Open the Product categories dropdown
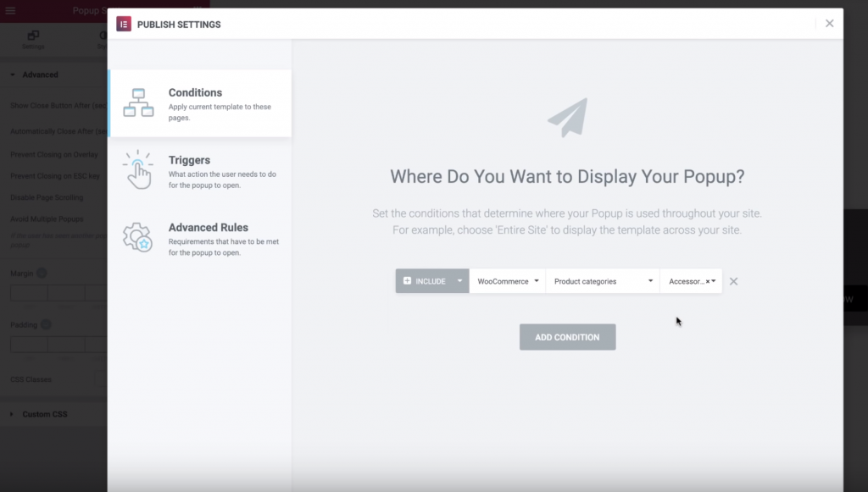 tap(603, 281)
